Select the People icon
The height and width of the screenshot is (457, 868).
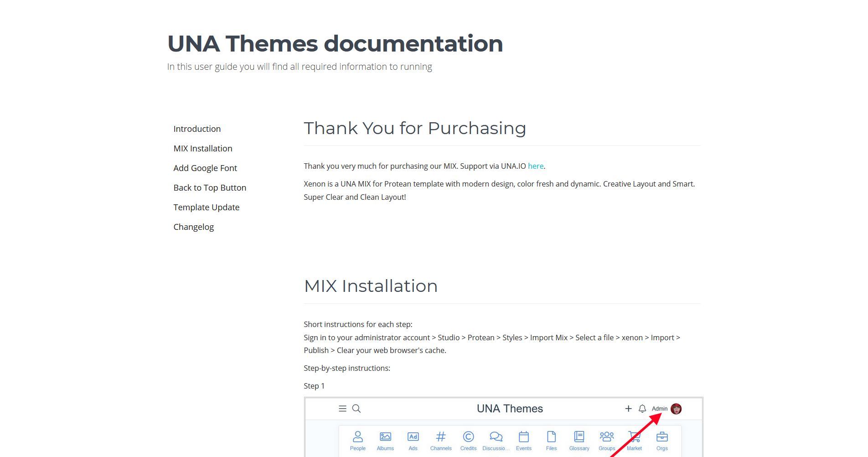[x=358, y=437]
